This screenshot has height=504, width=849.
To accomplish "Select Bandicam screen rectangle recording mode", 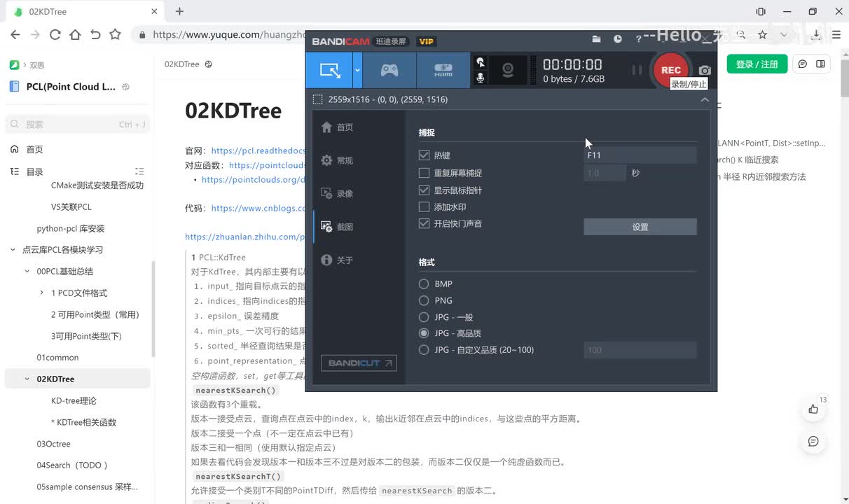I will pos(329,70).
